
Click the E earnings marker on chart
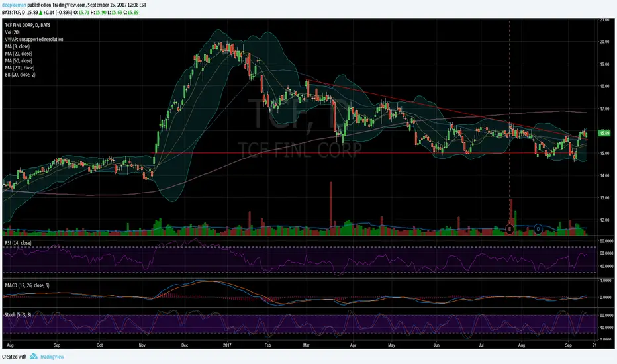(509, 229)
